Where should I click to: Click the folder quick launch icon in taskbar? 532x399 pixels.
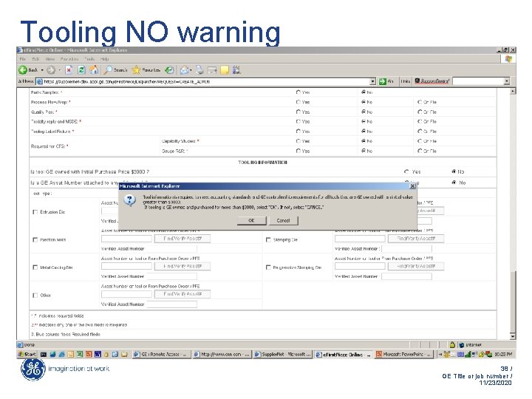(x=124, y=354)
